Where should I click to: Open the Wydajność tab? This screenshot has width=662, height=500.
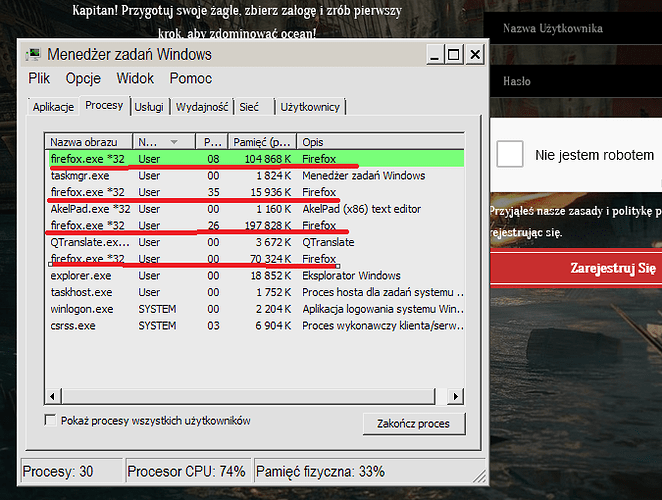point(202,107)
